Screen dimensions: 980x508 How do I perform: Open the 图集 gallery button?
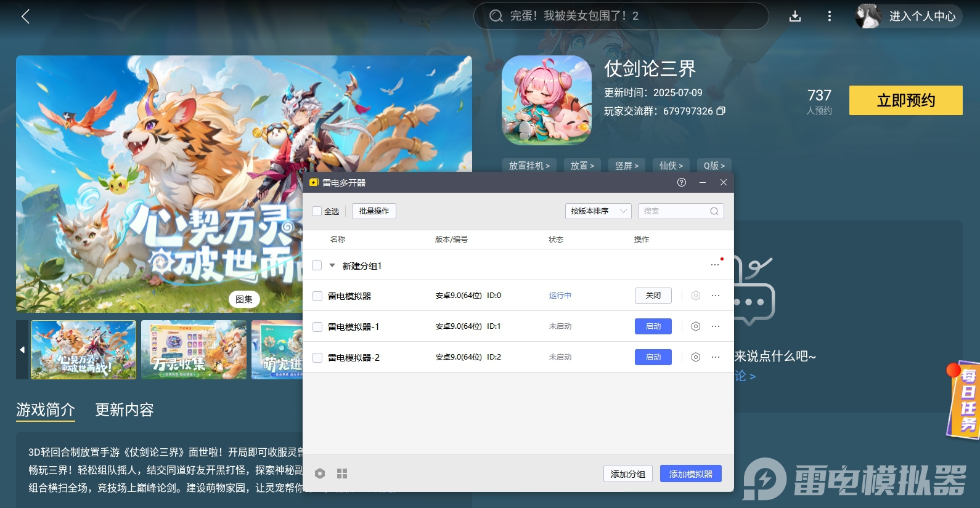(244, 299)
